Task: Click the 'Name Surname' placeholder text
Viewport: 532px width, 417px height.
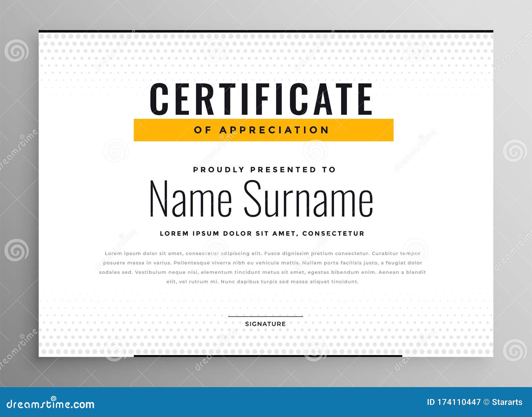Action: 263,200
